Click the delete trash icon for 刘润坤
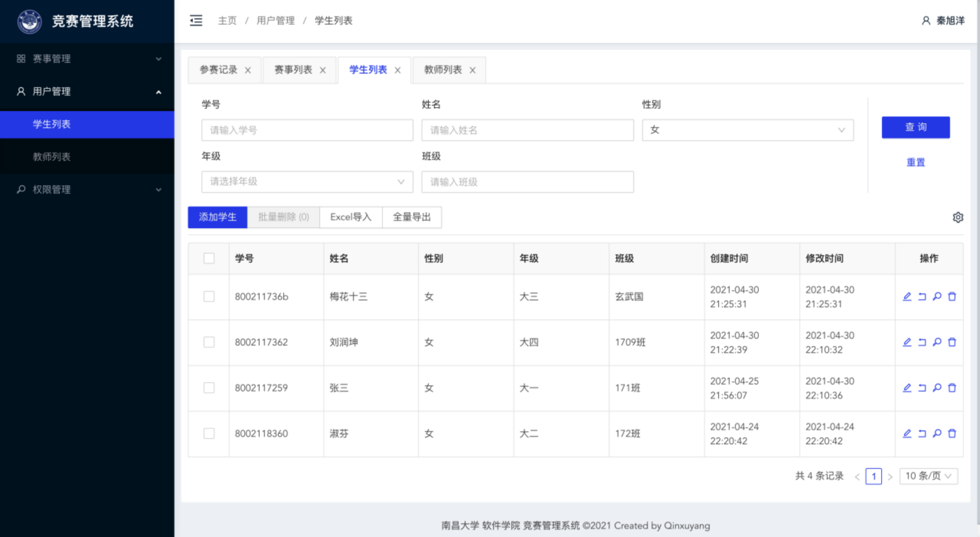The width and height of the screenshot is (980, 537). (x=952, y=342)
